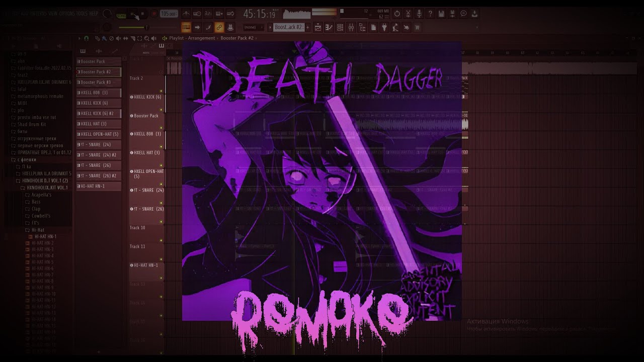The image size is (644, 362).
Task: Open the undo history icon
Action: [x=397, y=14]
